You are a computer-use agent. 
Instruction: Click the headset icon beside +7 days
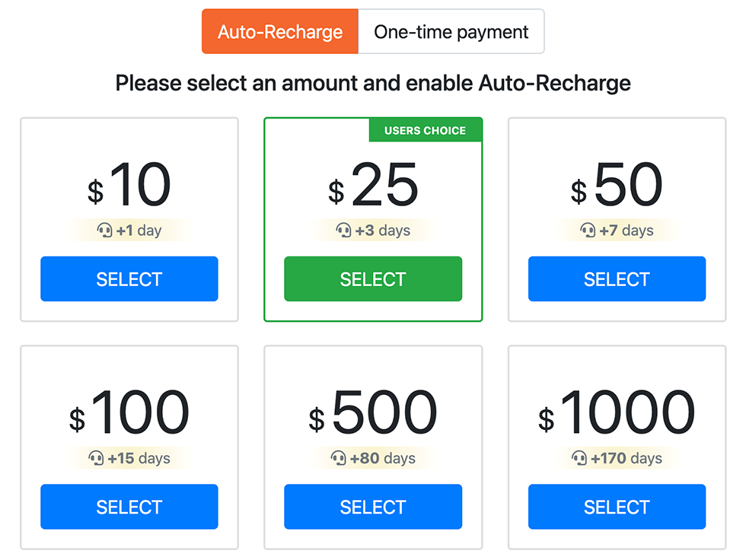coord(588,231)
